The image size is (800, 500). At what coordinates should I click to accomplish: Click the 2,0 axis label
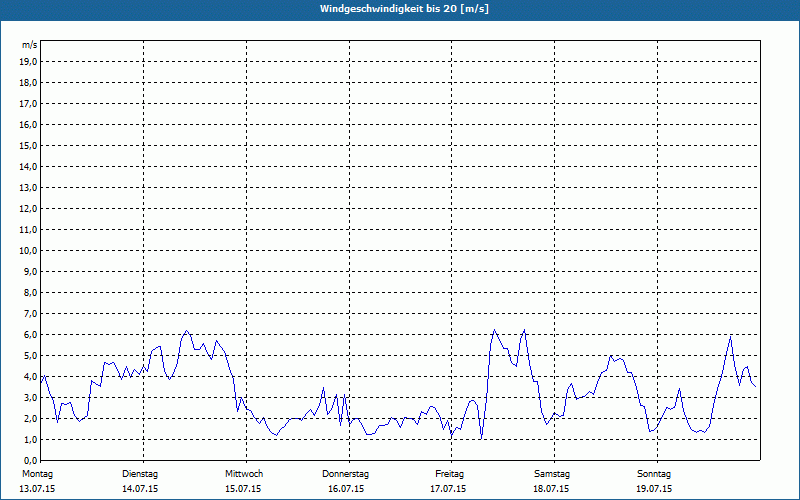(31, 418)
